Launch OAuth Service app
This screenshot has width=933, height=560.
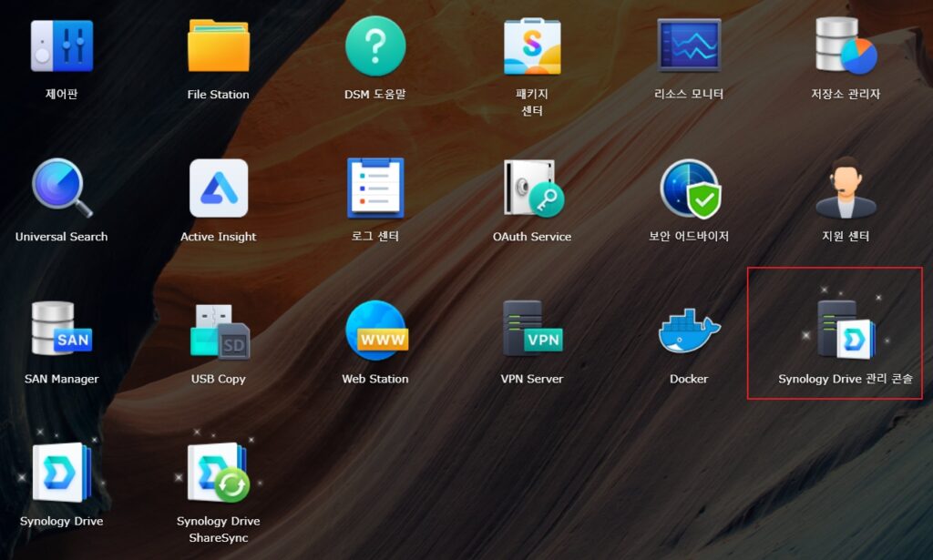click(x=532, y=188)
